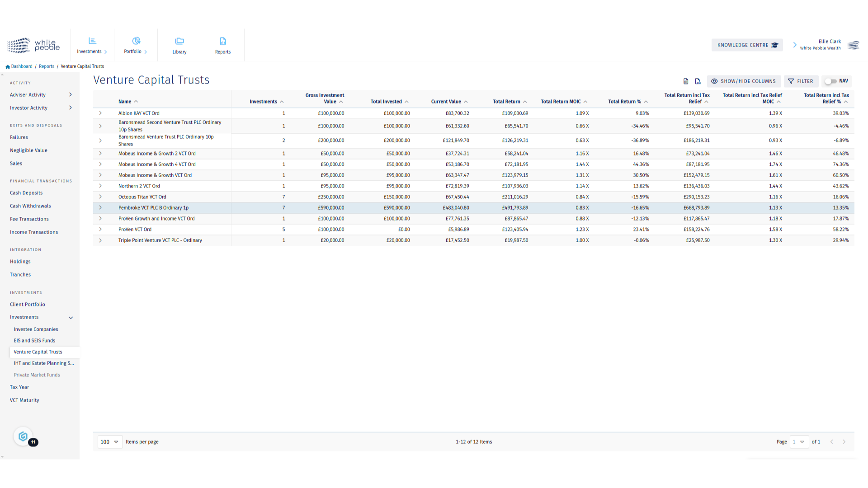This screenshot has width=868, height=488.
Task: Click the White Pebble logo
Action: [33, 45]
